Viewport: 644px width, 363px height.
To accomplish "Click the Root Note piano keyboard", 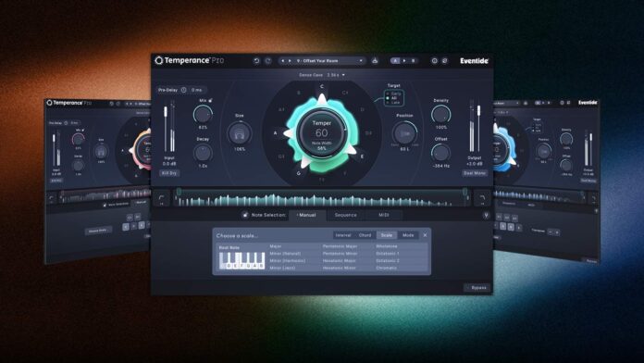I will [241, 260].
